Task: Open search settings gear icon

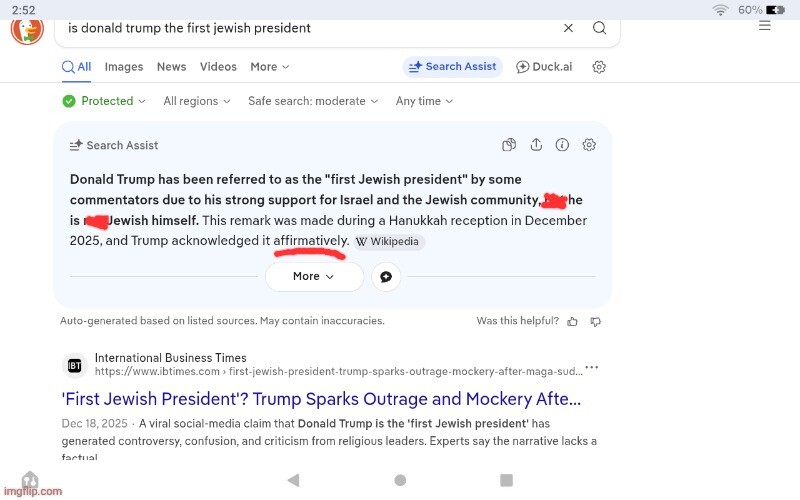Action: tap(599, 67)
